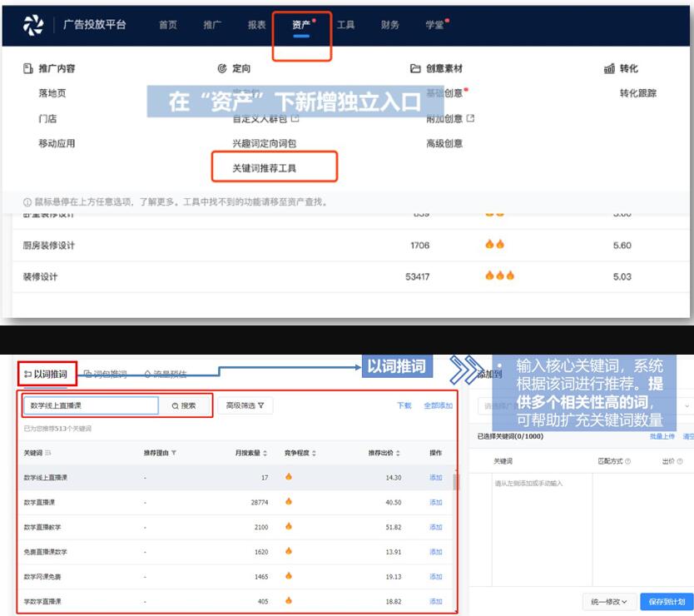Click the 搜索 search button
Image resolution: width=694 pixels, height=616 pixels.
coord(184,405)
